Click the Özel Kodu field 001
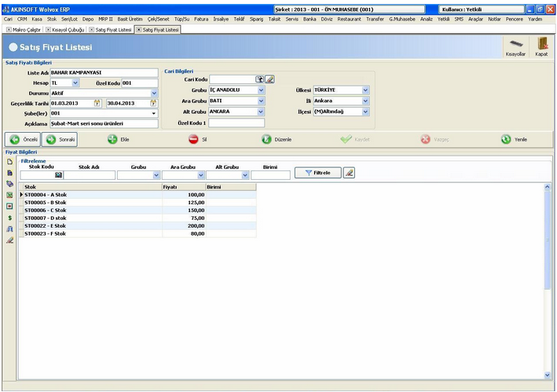The width and height of the screenshot is (557, 392). 140,83
